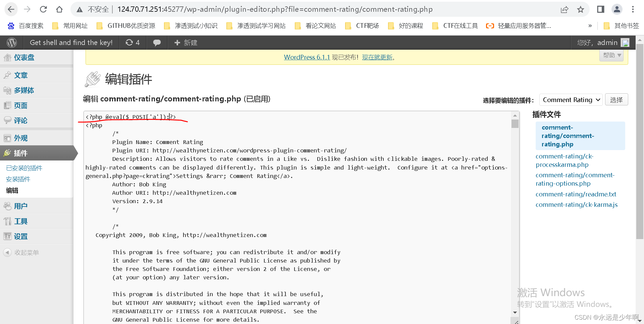Click the WordPress logo in admin bar
The image size is (644, 324).
tap(12, 43)
